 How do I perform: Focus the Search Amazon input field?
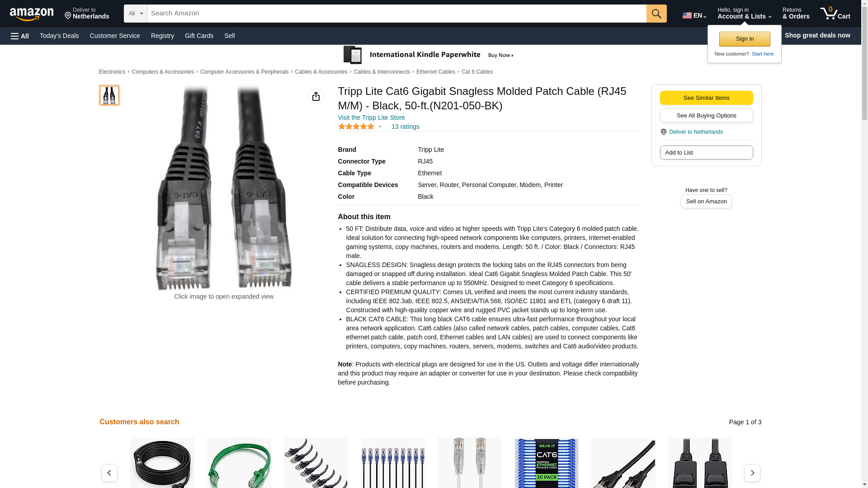[x=396, y=14]
